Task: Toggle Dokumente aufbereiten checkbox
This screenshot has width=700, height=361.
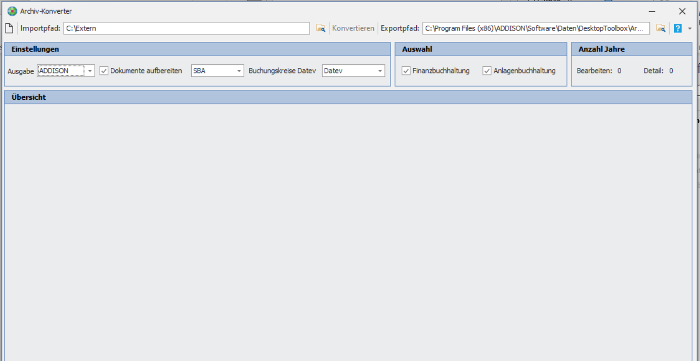Action: (x=104, y=71)
